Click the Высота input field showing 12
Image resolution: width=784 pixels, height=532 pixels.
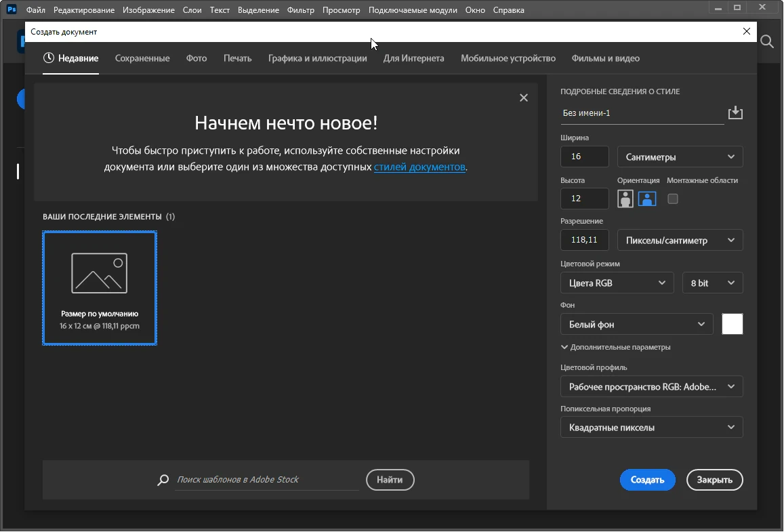(585, 199)
